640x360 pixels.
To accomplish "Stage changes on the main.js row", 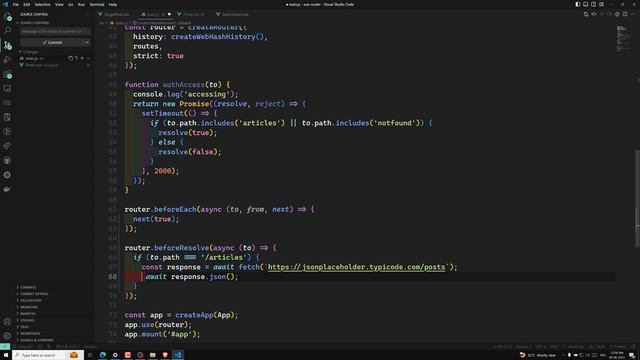I will pyautogui.click(x=82, y=58).
